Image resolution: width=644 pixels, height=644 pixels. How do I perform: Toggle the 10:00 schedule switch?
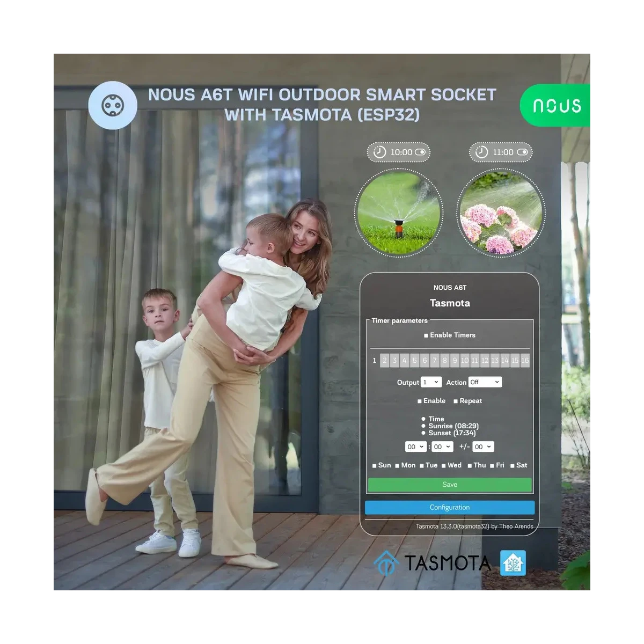click(x=421, y=152)
